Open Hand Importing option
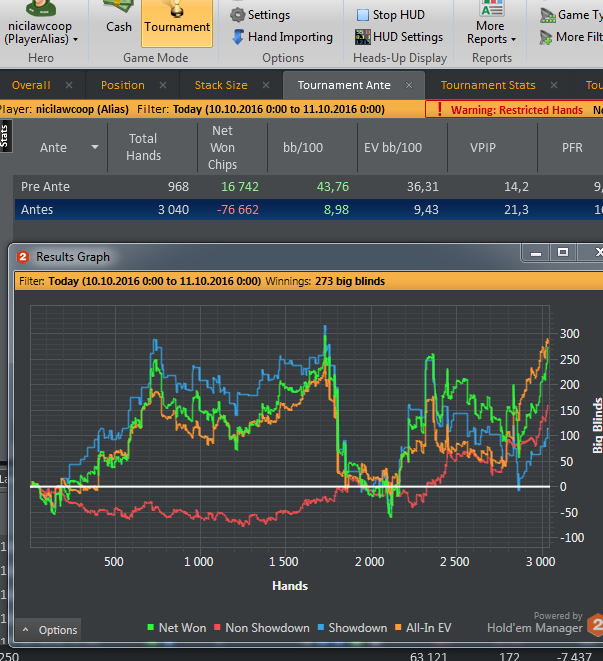This screenshot has height=661, width=603. 282,37
